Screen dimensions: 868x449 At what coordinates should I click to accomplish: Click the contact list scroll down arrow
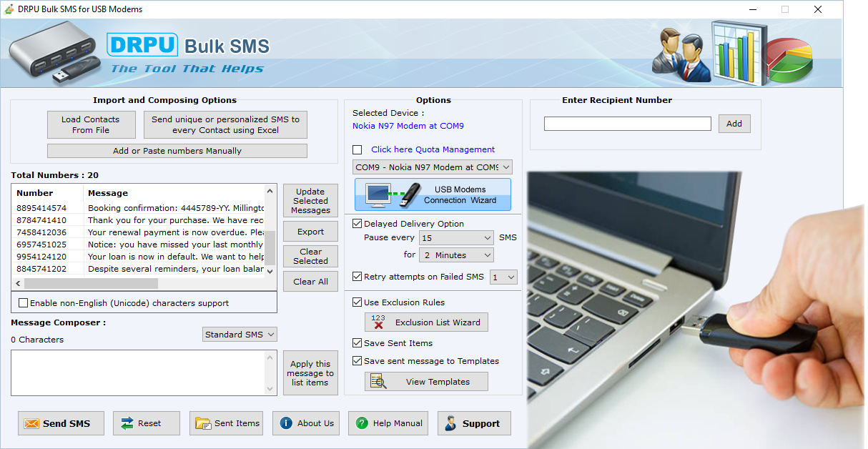click(270, 272)
